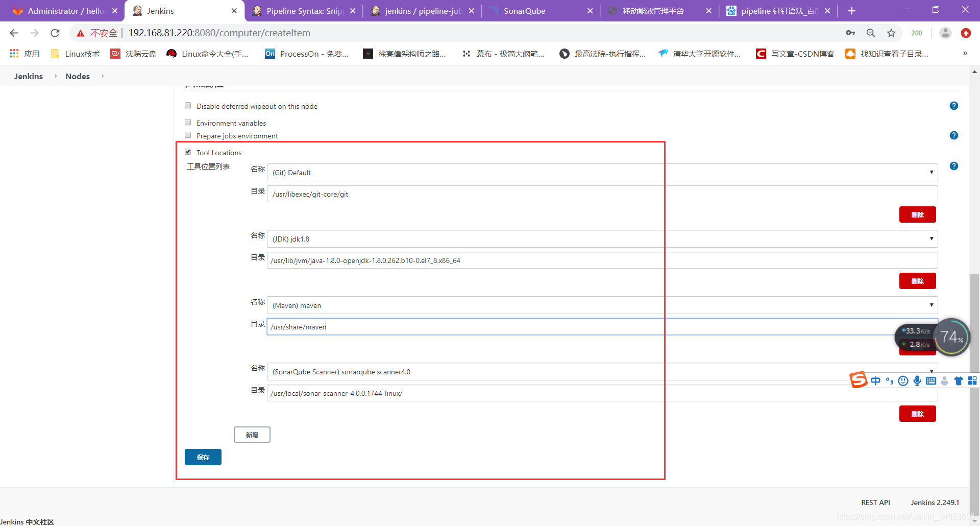This screenshot has width=980, height=526.
Task: Click the Maven directory input field
Action: tap(602, 327)
